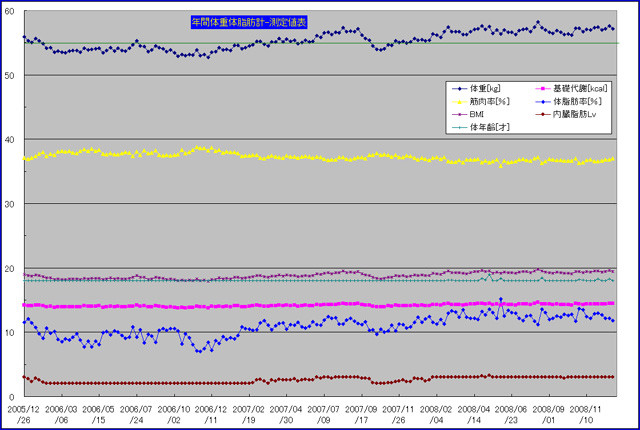Select the y-axis label 30
The height and width of the screenshot is (430, 640).
pos(9,204)
